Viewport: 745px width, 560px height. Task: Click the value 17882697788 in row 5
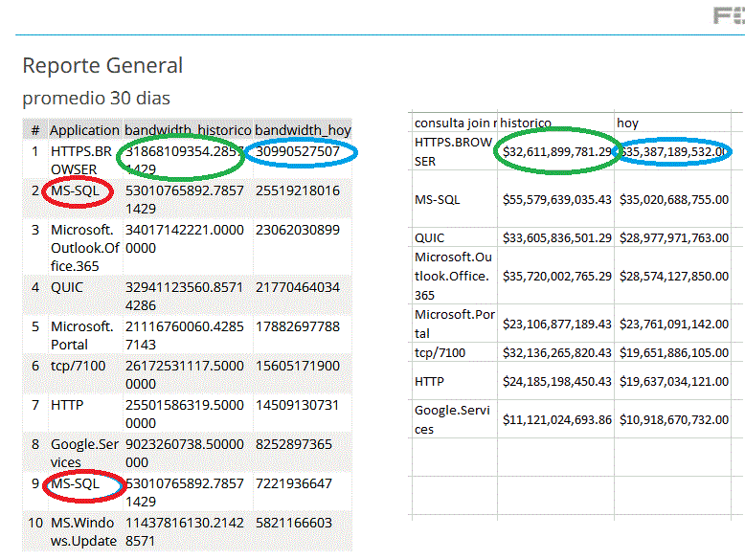(x=298, y=326)
